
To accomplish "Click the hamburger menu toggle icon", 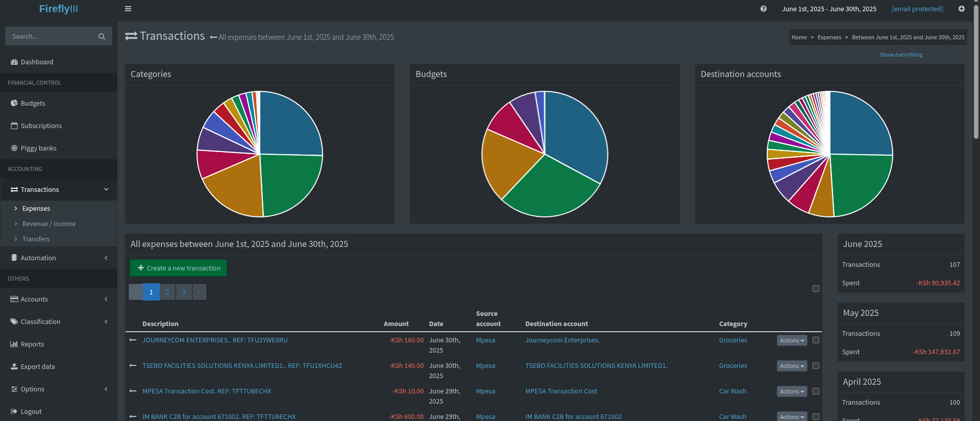I will 128,9.
